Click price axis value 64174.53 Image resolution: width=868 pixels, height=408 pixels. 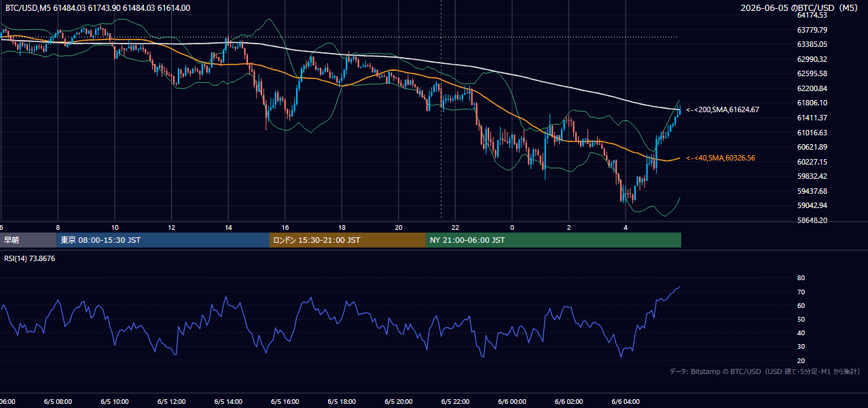(x=812, y=15)
